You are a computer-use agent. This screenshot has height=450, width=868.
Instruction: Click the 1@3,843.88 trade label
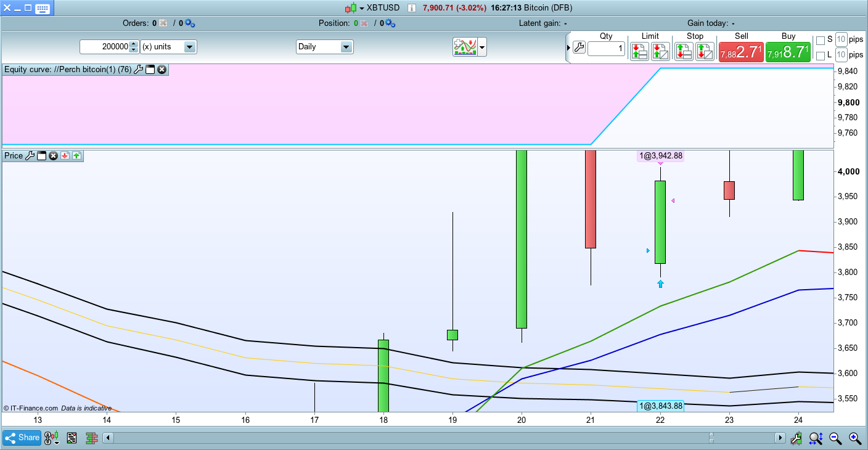[x=661, y=406]
